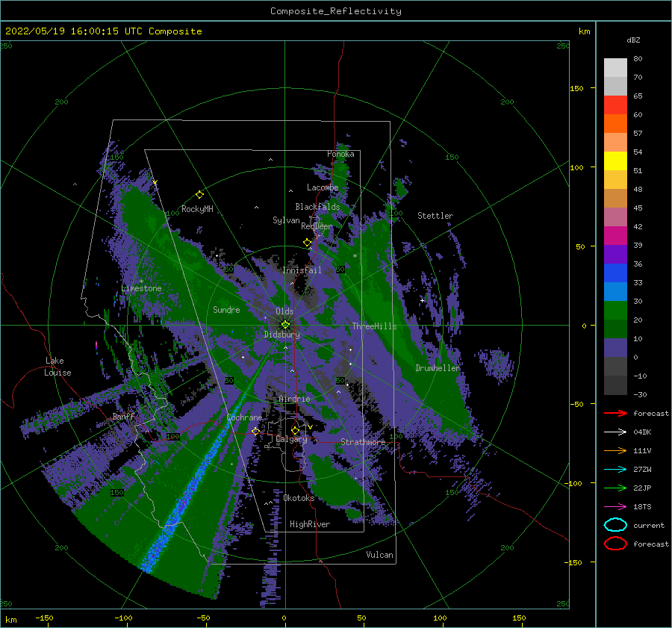Click the dBZ legend heading
672x628 pixels.
tap(633, 40)
